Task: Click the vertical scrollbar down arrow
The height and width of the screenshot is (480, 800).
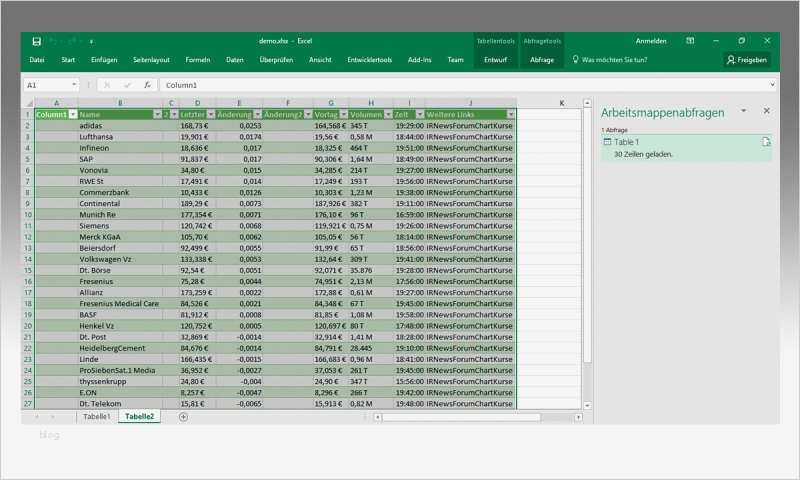Action: (x=587, y=405)
